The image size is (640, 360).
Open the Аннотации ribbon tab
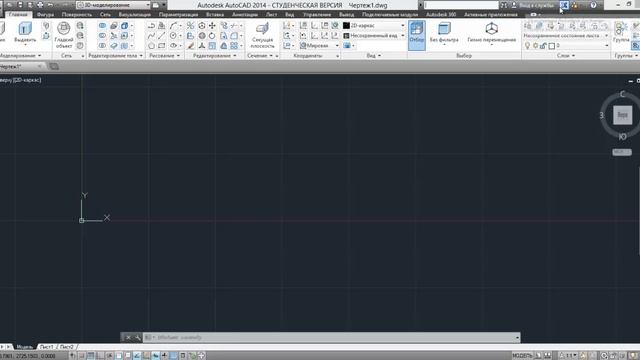(x=245, y=14)
